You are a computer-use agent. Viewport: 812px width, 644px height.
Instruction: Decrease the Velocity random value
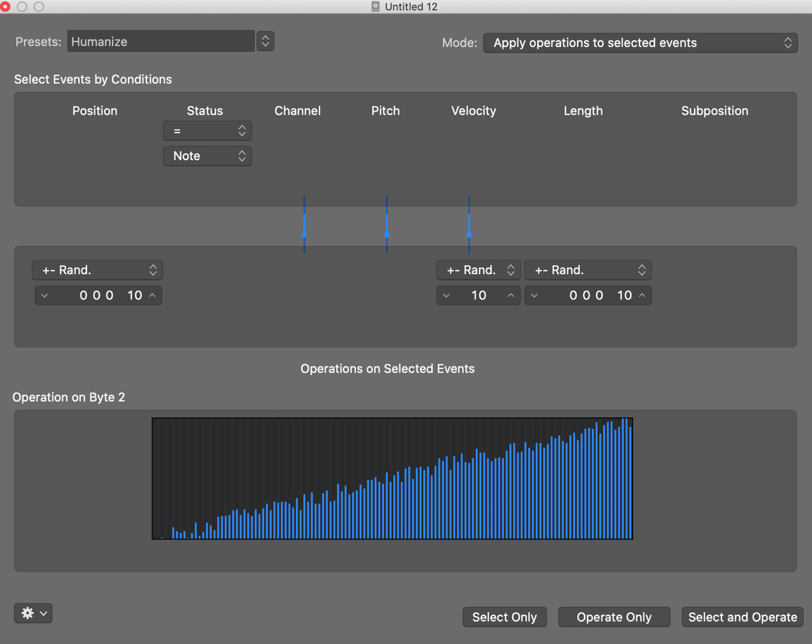pyautogui.click(x=446, y=295)
